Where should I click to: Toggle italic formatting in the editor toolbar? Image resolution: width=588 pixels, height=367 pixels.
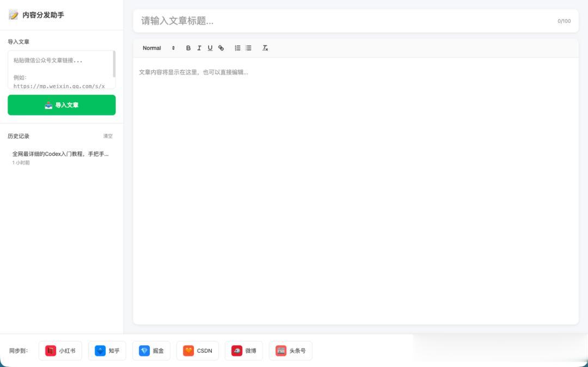[x=199, y=48]
